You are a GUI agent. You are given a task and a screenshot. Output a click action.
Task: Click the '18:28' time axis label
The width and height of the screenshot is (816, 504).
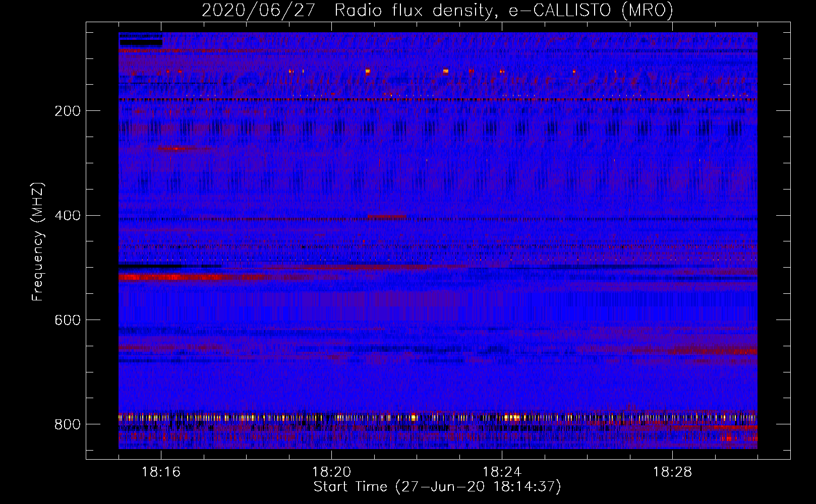672,472
